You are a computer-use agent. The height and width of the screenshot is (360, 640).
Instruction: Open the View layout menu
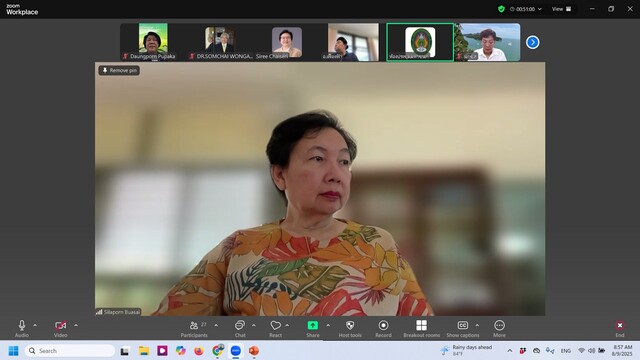[x=562, y=9]
